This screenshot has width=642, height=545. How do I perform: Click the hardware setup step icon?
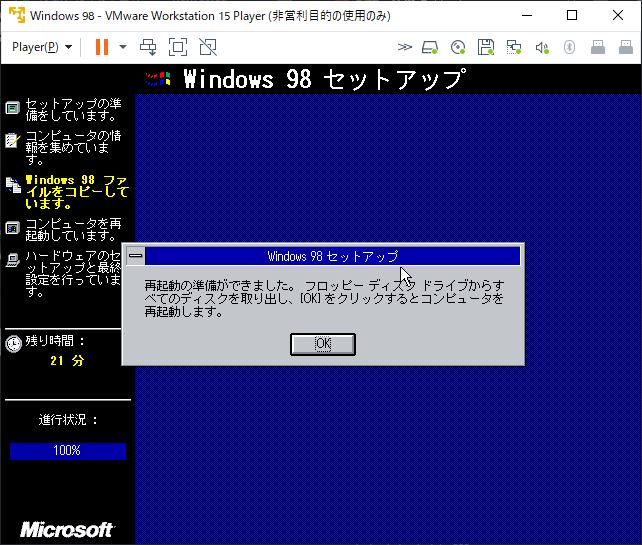coord(13,260)
